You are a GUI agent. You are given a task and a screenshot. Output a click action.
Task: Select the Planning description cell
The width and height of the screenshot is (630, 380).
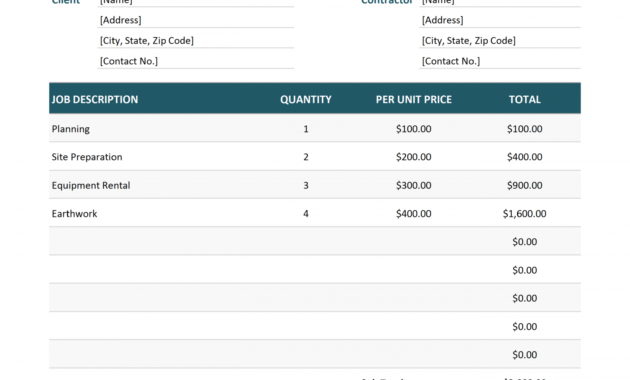pos(71,129)
